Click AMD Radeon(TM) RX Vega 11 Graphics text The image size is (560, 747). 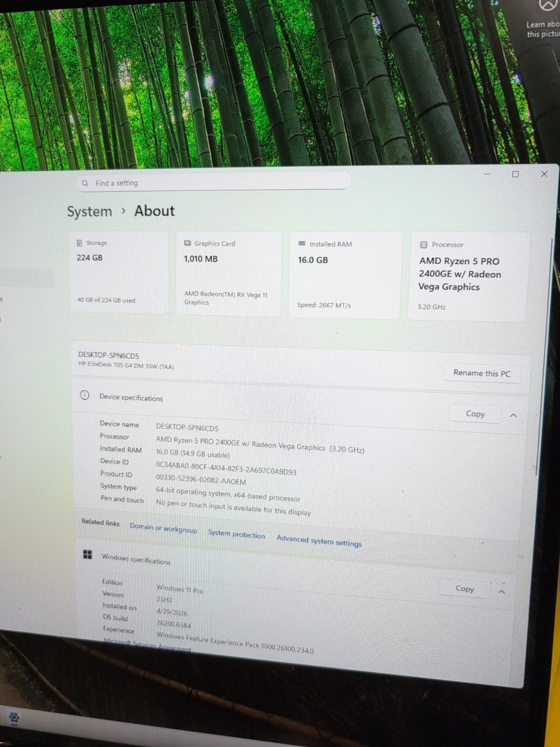tap(226, 298)
